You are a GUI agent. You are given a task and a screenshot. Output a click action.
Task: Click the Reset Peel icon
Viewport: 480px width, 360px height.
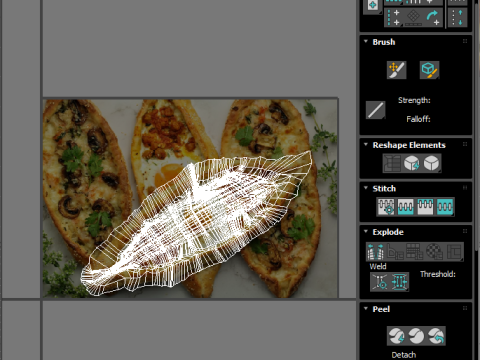436,336
